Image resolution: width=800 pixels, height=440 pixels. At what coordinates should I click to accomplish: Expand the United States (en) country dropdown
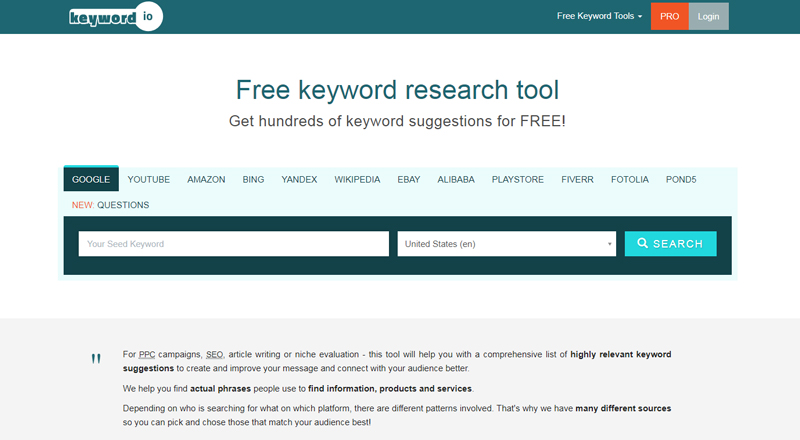click(x=507, y=244)
